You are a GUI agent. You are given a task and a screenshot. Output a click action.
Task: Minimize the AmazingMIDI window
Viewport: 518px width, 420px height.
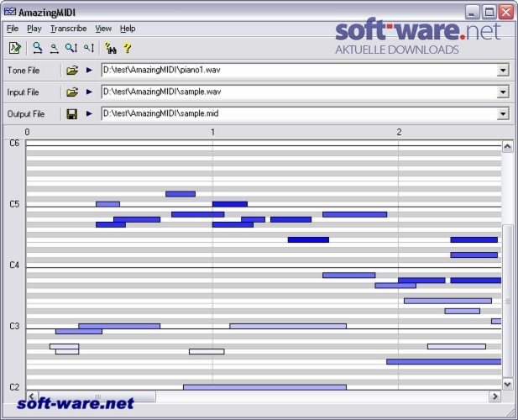point(473,13)
